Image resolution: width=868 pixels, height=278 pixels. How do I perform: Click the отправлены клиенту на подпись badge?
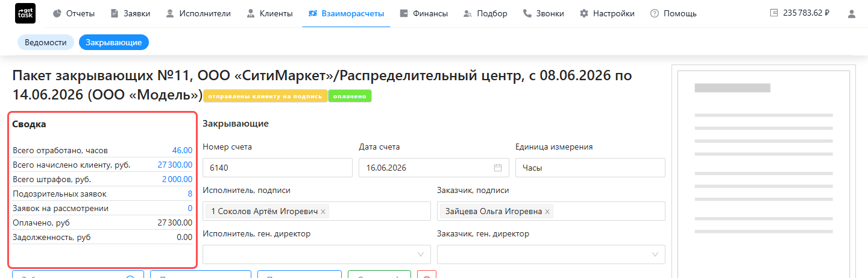[x=265, y=96]
